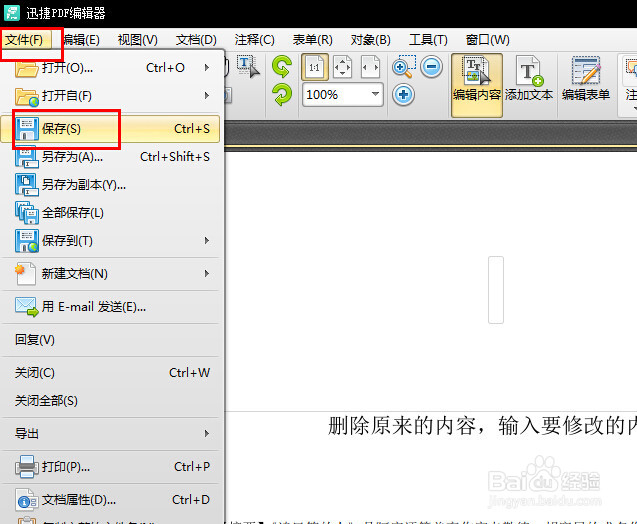
Task: Choose 回复(V) menu entry
Action: [110, 340]
